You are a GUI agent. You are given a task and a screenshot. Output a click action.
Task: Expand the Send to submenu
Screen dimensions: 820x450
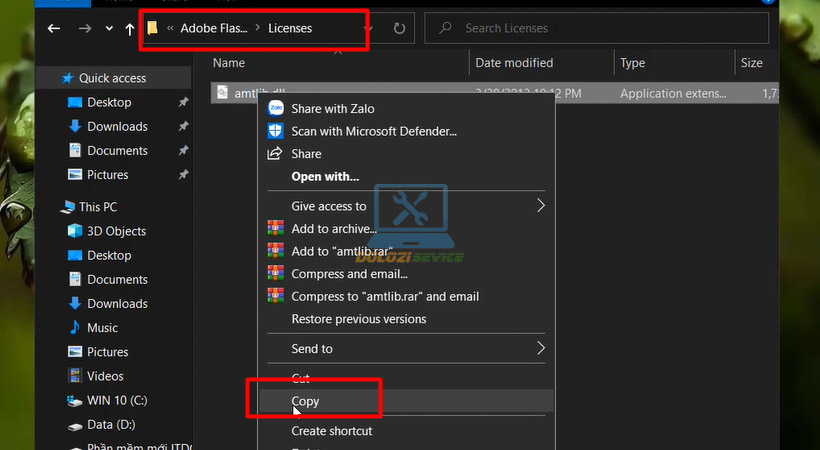pos(541,349)
